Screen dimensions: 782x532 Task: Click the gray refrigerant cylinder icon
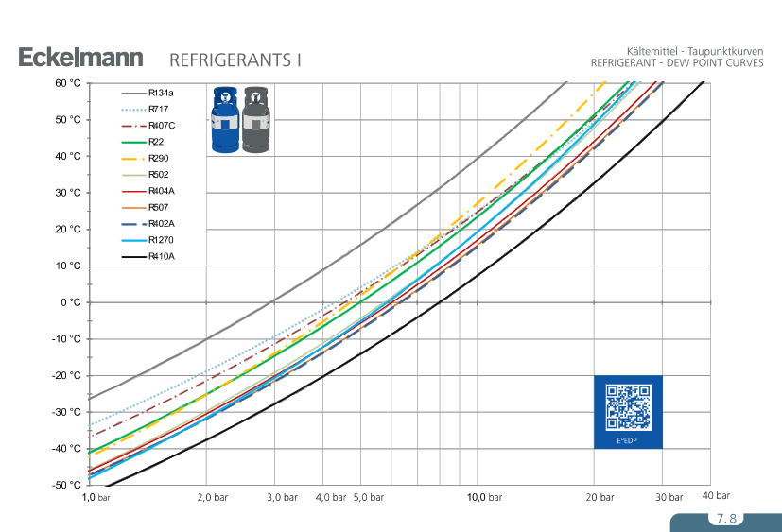[255, 120]
